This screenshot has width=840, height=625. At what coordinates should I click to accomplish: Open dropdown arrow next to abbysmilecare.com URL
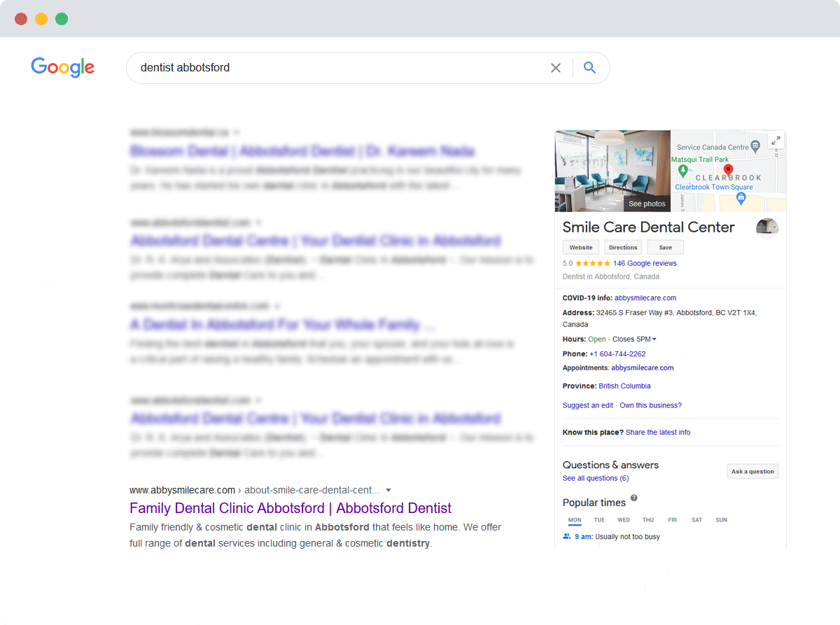388,491
